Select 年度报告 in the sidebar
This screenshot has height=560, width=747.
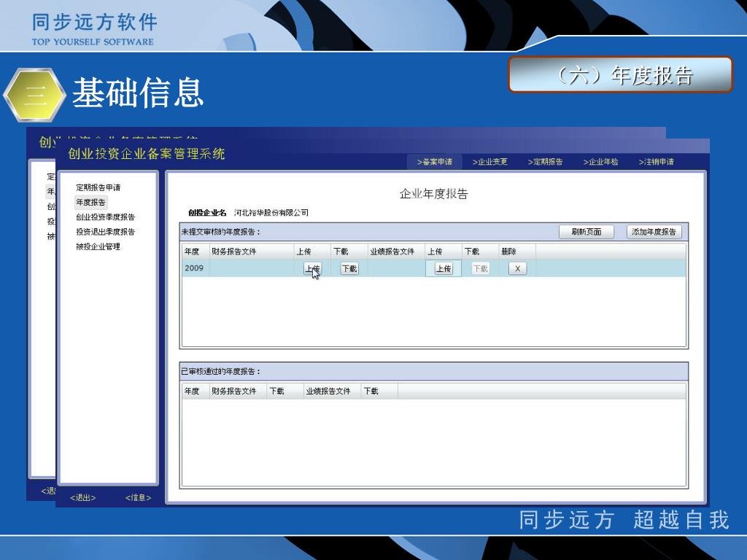tap(90, 203)
